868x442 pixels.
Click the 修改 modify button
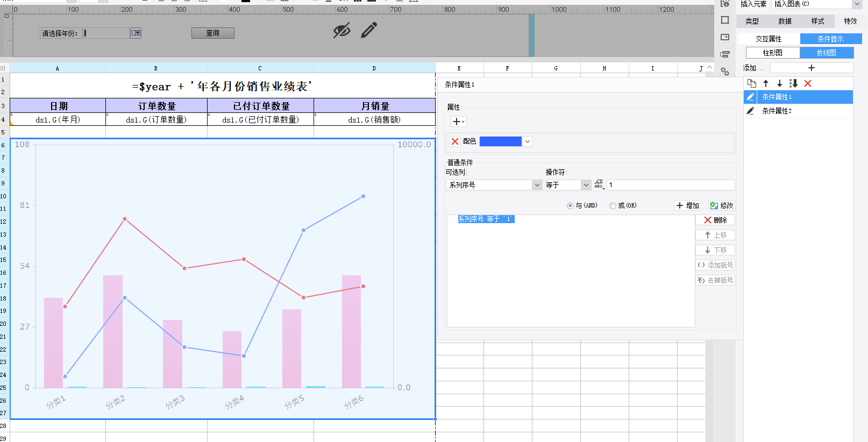coord(721,205)
